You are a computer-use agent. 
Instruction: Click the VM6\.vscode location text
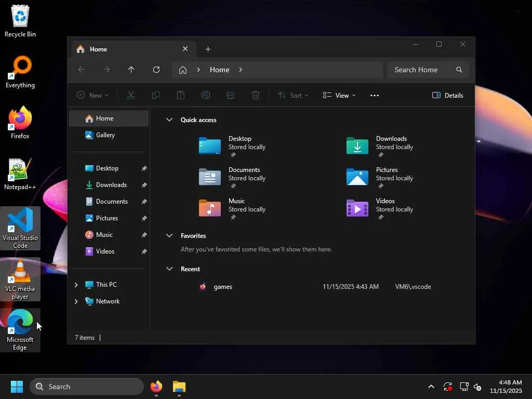pos(413,287)
